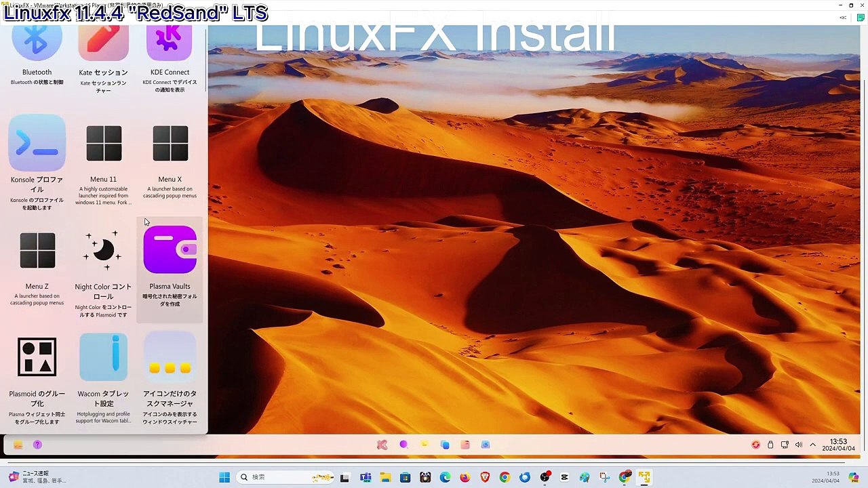Open File Explorer from Windows taskbar
Screen dimensions: 868x488
[385, 477]
